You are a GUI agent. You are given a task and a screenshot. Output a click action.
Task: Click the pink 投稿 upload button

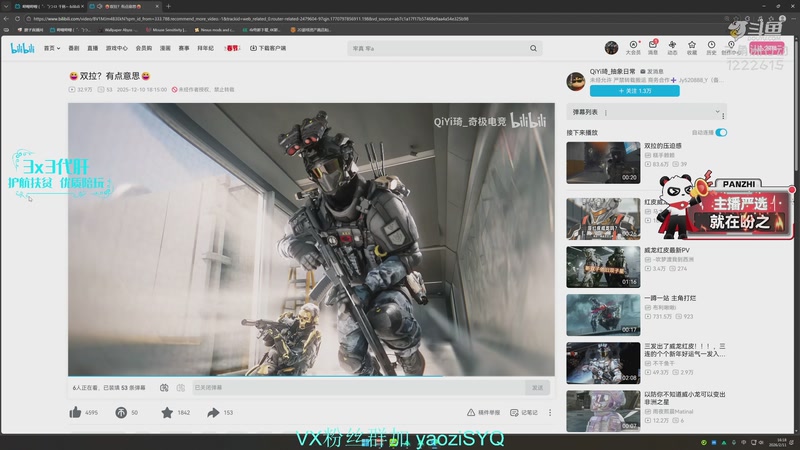(x=766, y=48)
